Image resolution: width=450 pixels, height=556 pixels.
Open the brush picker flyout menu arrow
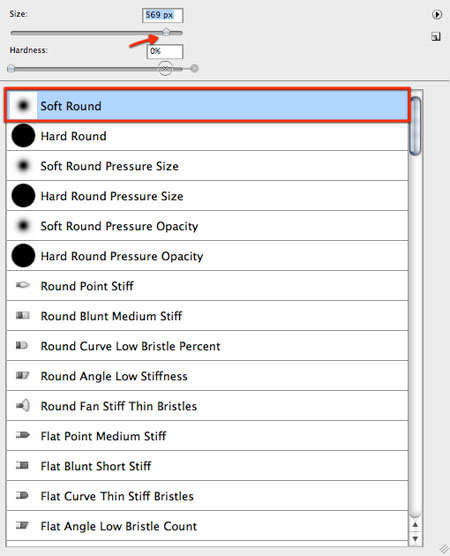coord(437,15)
